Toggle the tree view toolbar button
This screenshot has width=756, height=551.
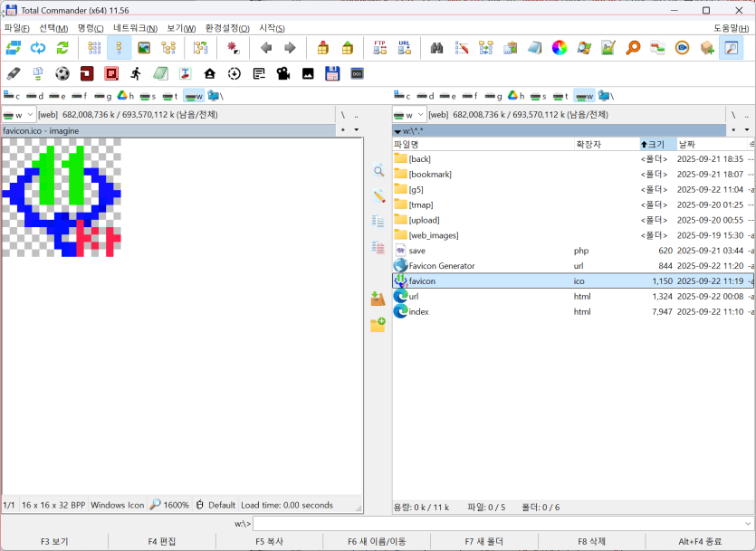[168, 48]
